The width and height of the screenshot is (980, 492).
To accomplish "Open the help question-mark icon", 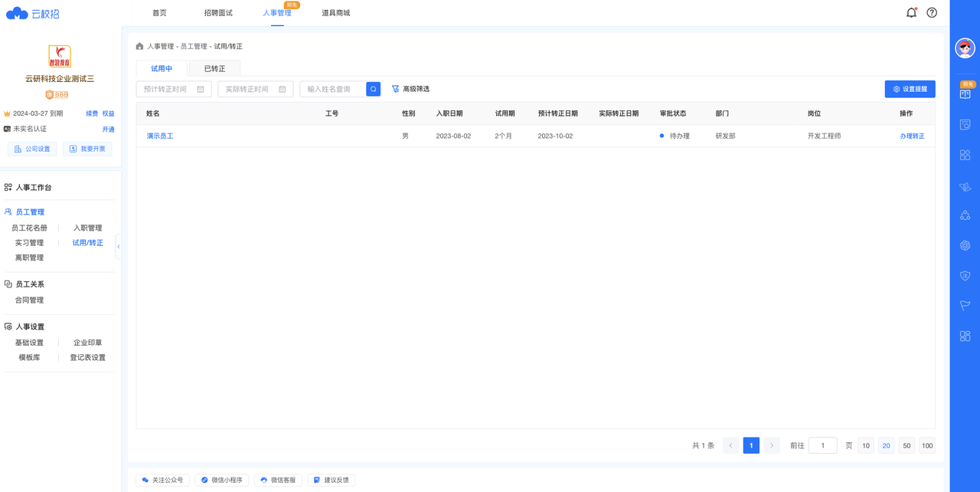I will 932,12.
